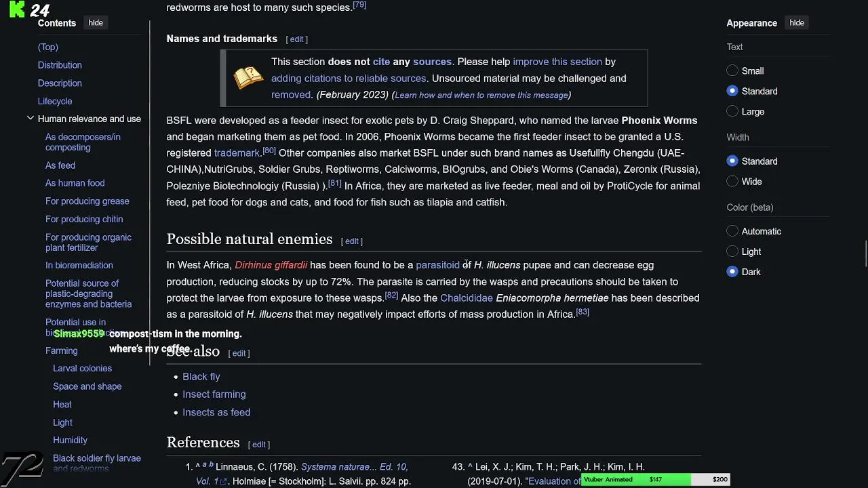This screenshot has width=868, height=488.
Task: Open For producing grease entry
Action: click(87, 201)
